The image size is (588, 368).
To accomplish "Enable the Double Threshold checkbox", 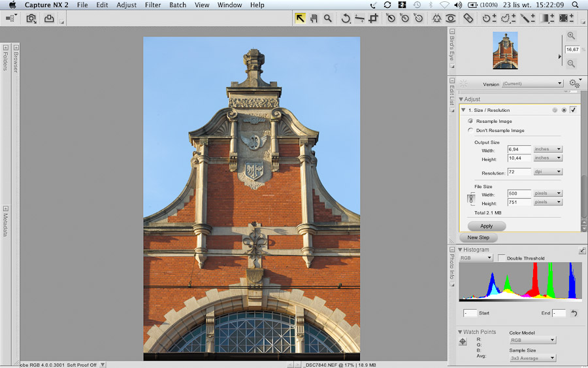I will (502, 258).
